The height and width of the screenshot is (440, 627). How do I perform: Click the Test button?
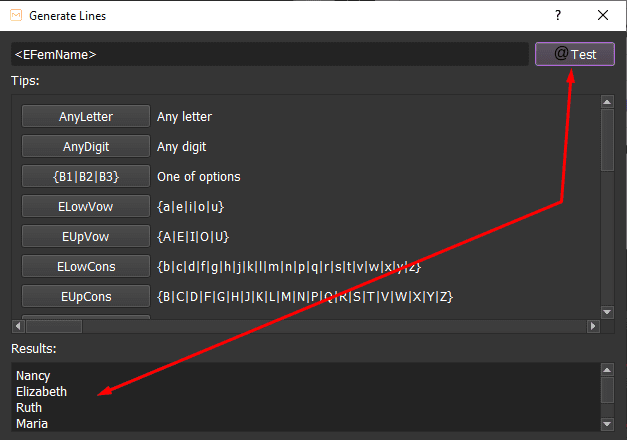[x=574, y=54]
